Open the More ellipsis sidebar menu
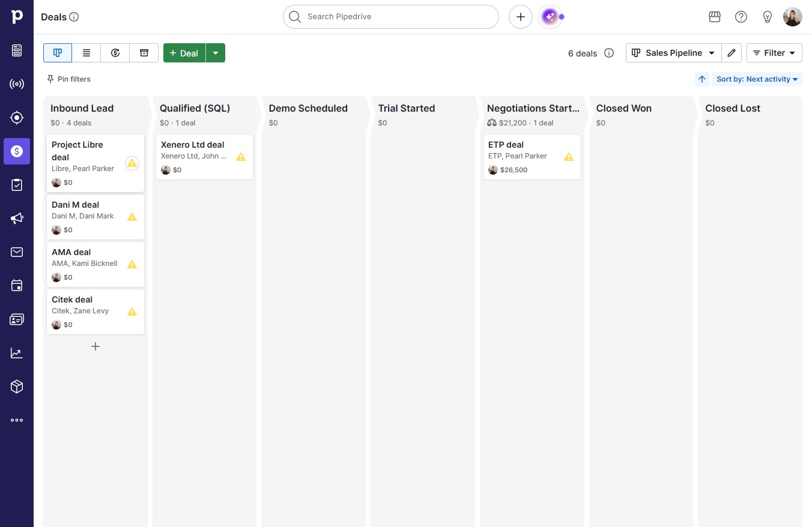 17,420
